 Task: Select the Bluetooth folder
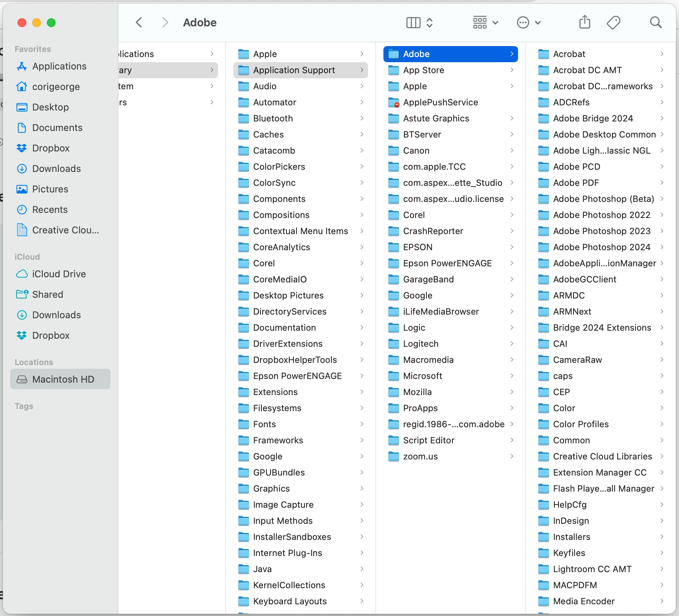tap(300, 119)
